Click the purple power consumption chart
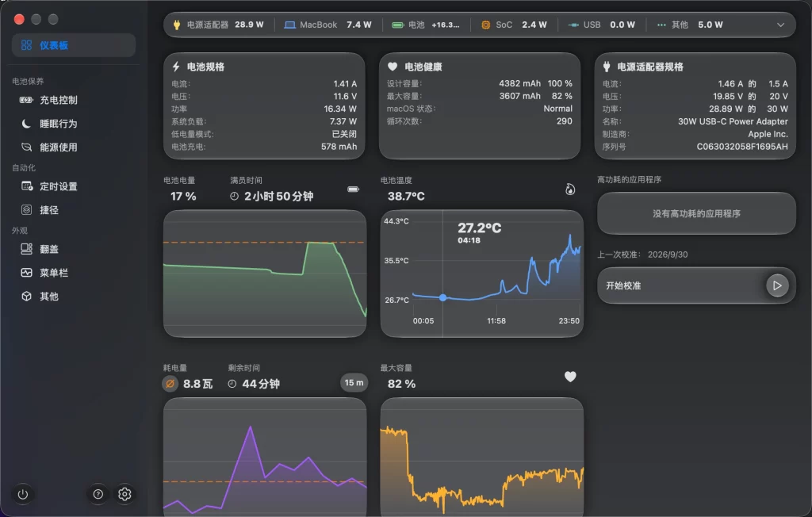The width and height of the screenshot is (812, 517). 265,457
